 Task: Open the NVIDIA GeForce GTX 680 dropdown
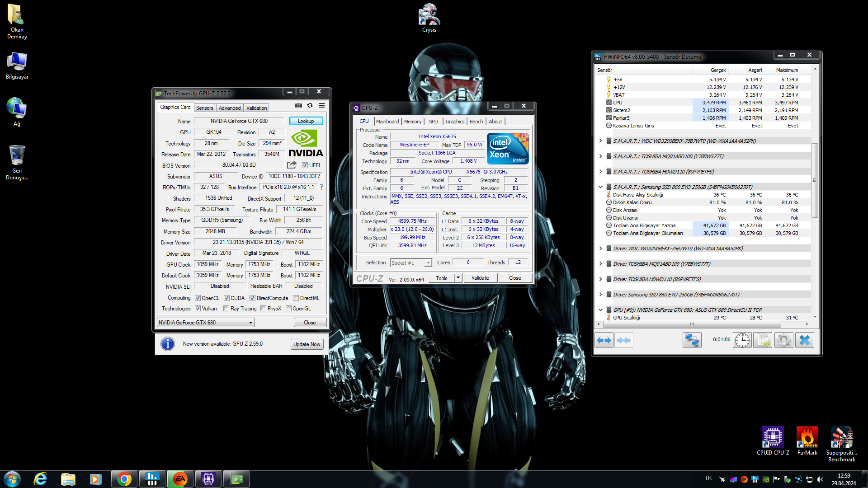(250, 323)
